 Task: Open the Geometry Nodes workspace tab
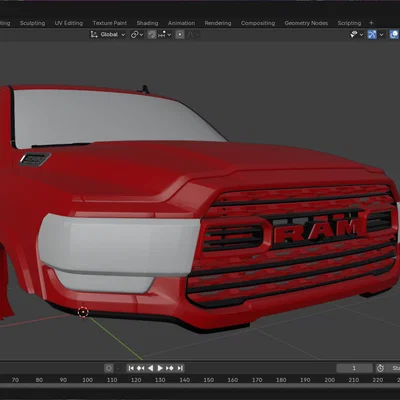click(306, 23)
